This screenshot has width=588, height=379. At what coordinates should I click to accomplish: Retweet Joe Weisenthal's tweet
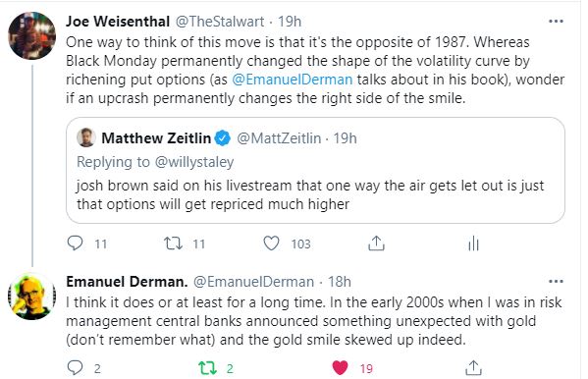tap(173, 244)
